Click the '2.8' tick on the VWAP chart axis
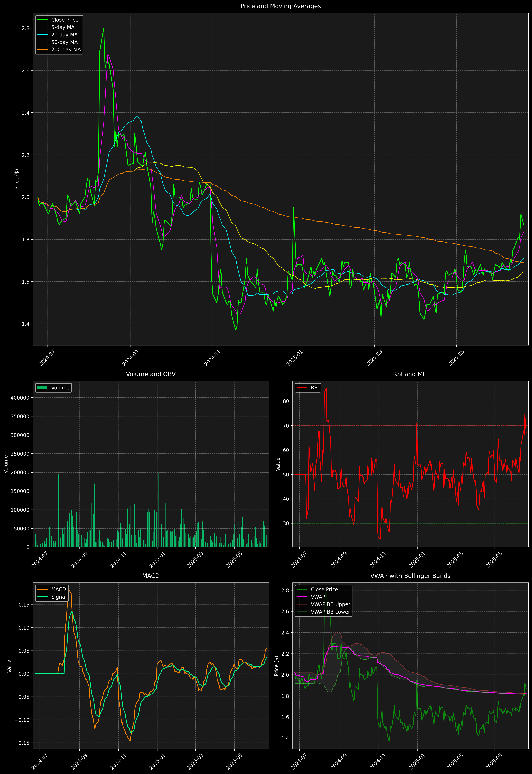Viewport: 532px width, 774px height. 285,590
